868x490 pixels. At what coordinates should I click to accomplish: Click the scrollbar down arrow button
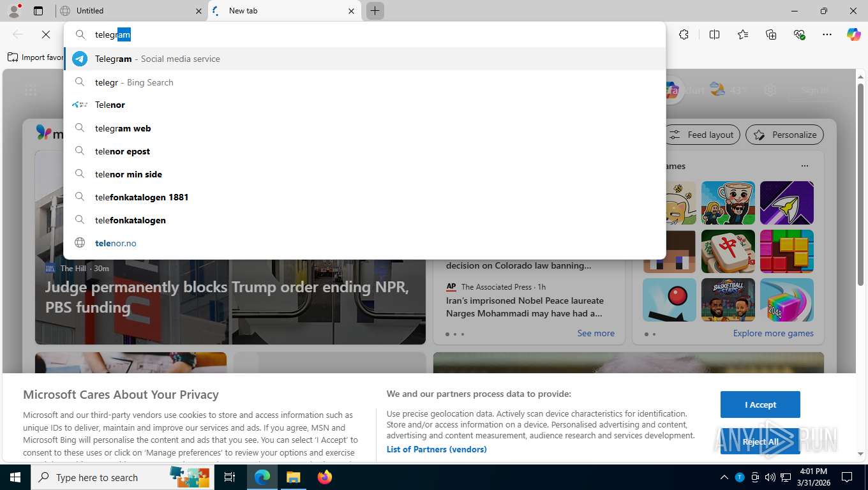click(x=860, y=454)
